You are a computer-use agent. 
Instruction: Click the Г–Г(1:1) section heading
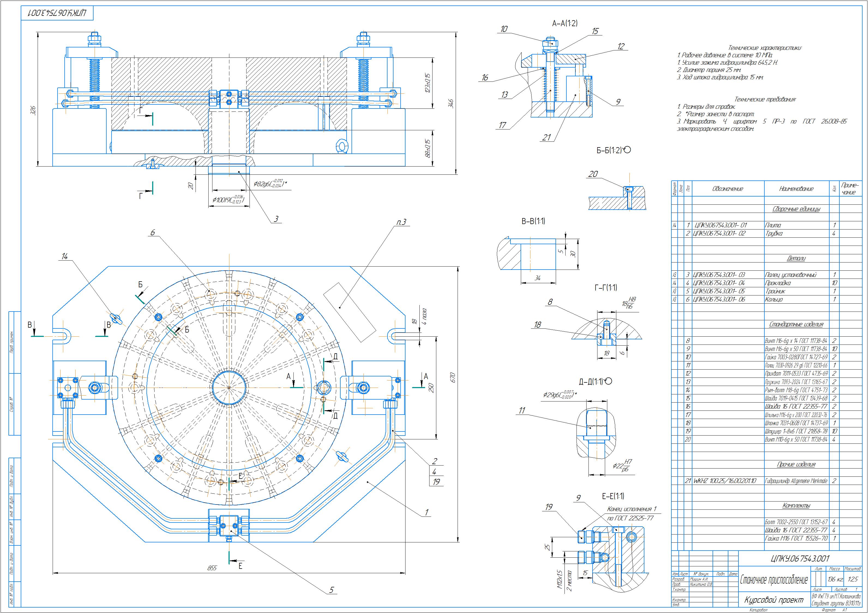606,288
